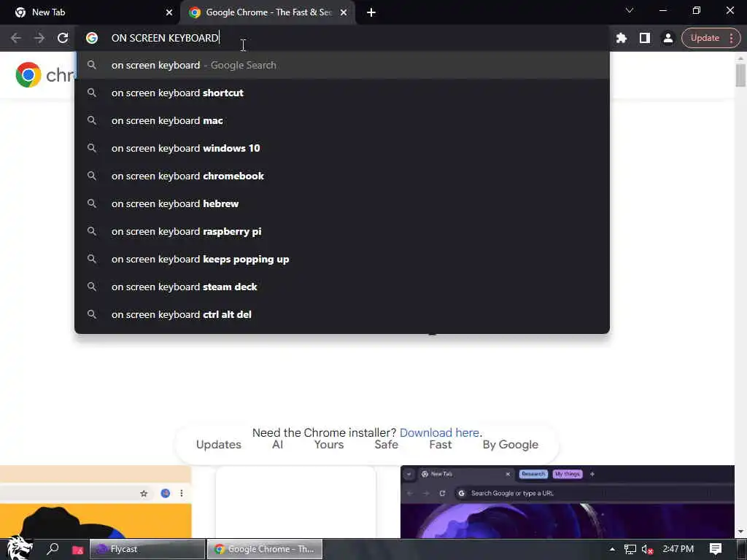Select suggestion on screen keyboard shortcut

coord(342,93)
